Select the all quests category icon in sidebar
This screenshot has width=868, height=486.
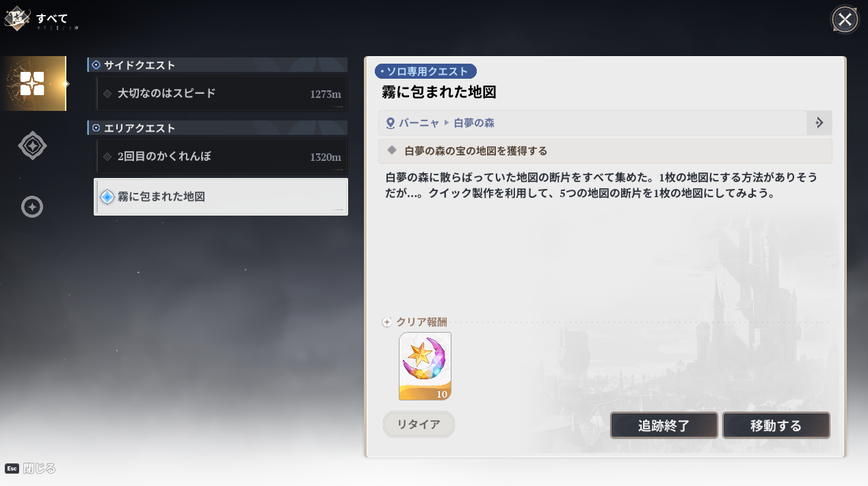coord(32,84)
